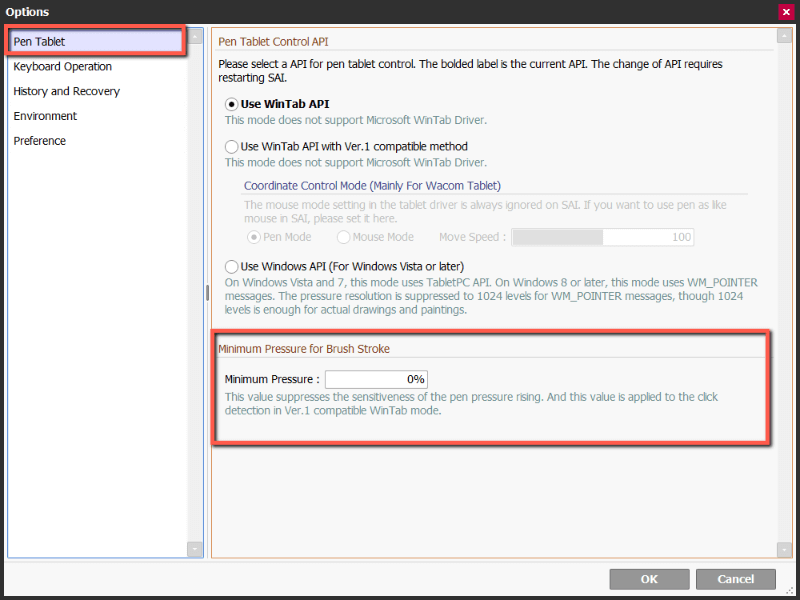Confirm settings with OK button
The width and height of the screenshot is (800, 600).
pyautogui.click(x=649, y=579)
